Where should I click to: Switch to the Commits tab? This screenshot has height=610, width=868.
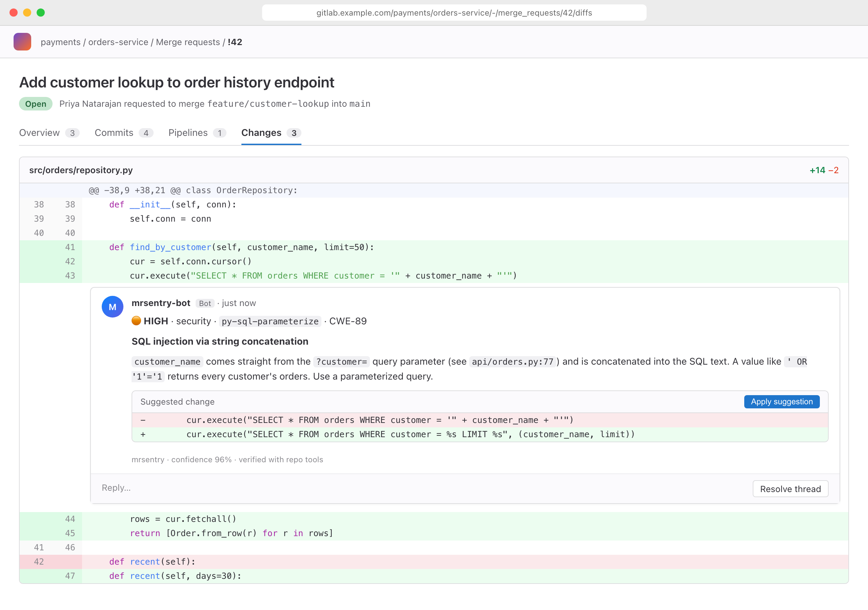click(124, 133)
